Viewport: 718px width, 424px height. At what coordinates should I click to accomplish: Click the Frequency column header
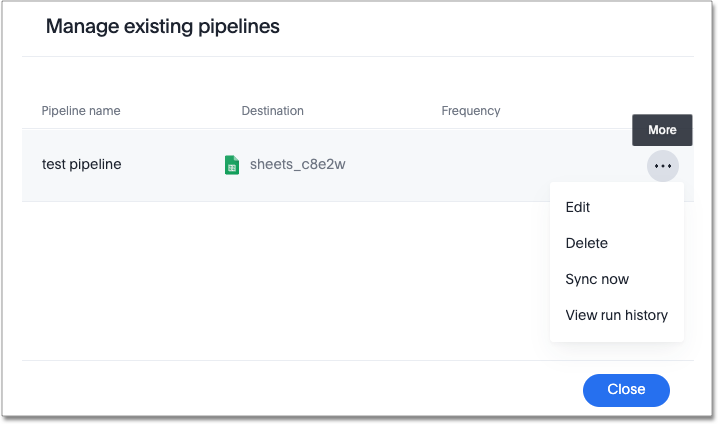click(x=470, y=111)
